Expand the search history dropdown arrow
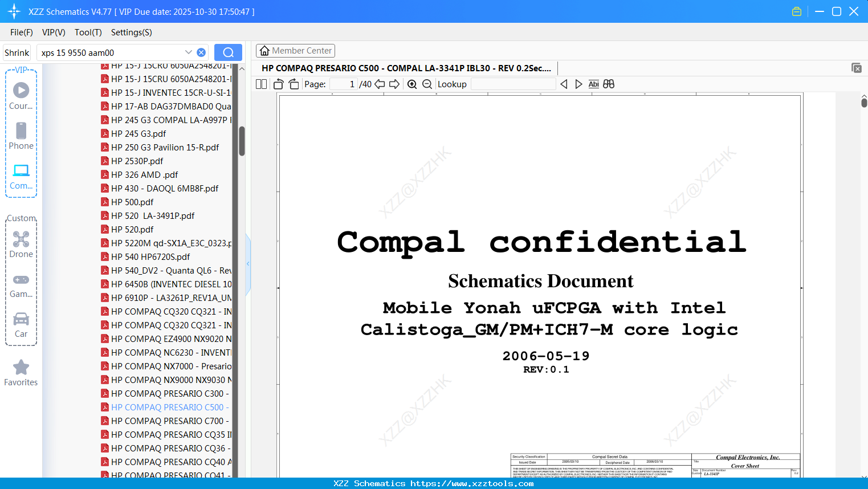868x489 pixels. point(189,52)
